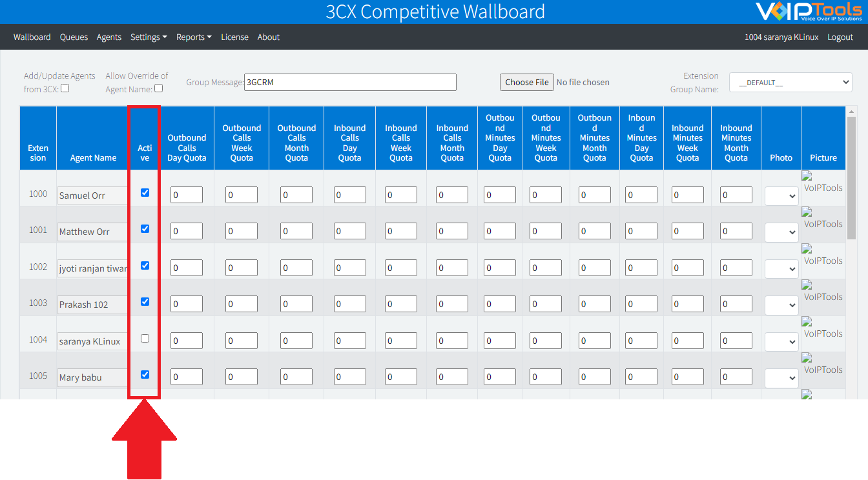Open the About page

(269, 37)
